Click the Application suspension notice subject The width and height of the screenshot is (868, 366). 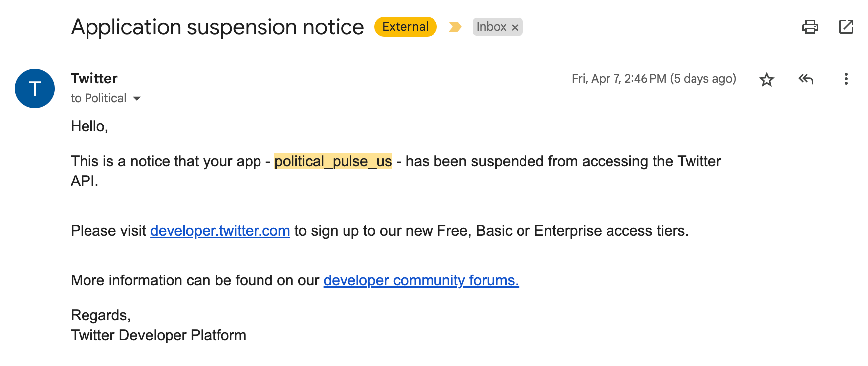[217, 27]
